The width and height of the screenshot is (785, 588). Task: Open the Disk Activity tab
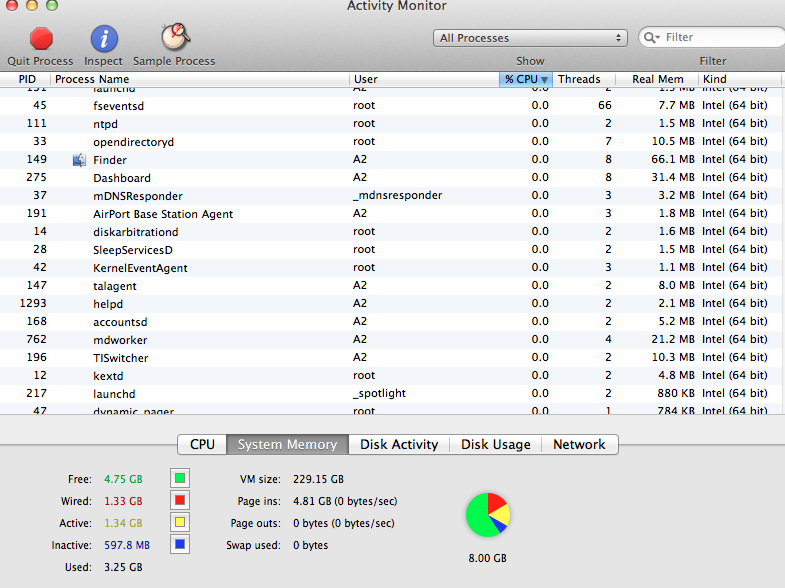point(399,444)
